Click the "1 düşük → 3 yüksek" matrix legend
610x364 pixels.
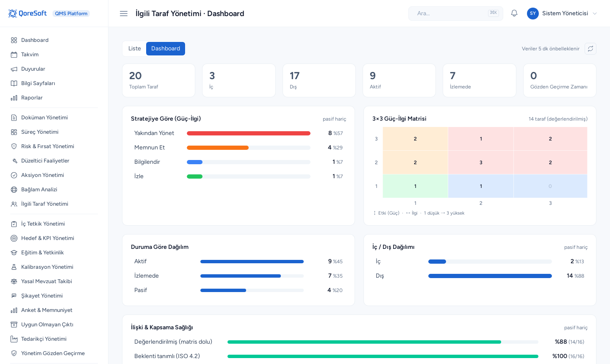tap(444, 213)
